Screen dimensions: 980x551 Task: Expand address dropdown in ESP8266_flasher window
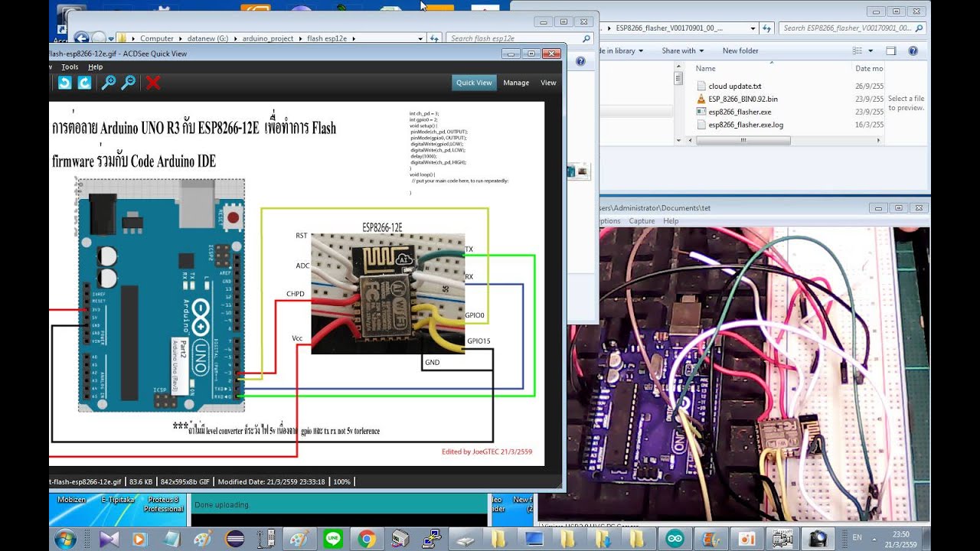(753, 28)
